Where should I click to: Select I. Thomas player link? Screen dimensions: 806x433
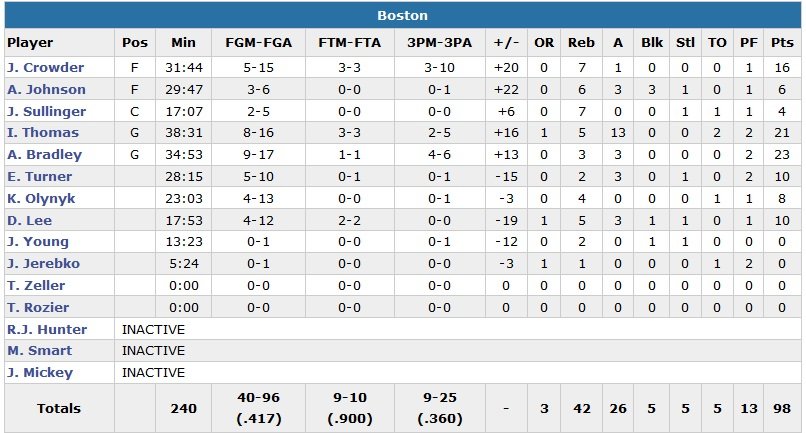point(40,133)
